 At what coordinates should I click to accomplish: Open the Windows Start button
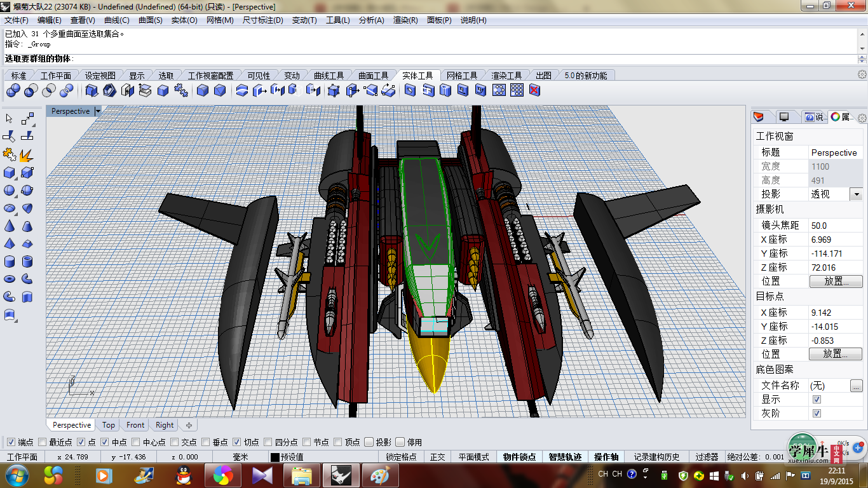(x=16, y=475)
